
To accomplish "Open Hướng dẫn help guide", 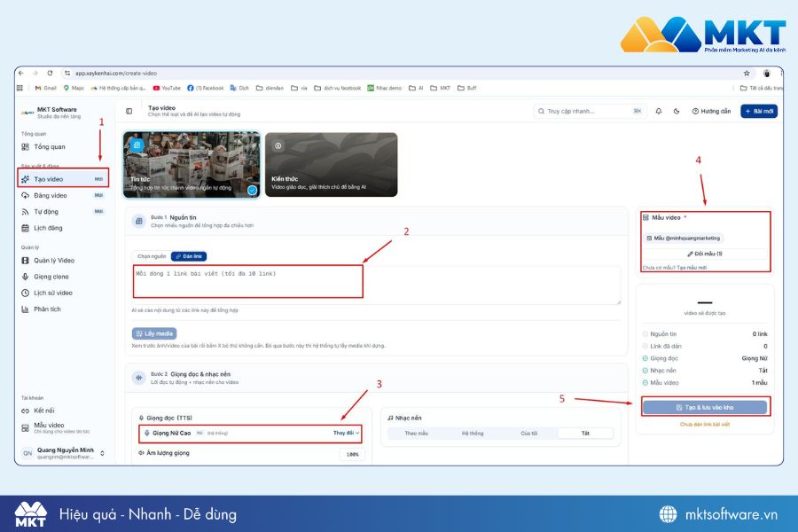I will (711, 111).
